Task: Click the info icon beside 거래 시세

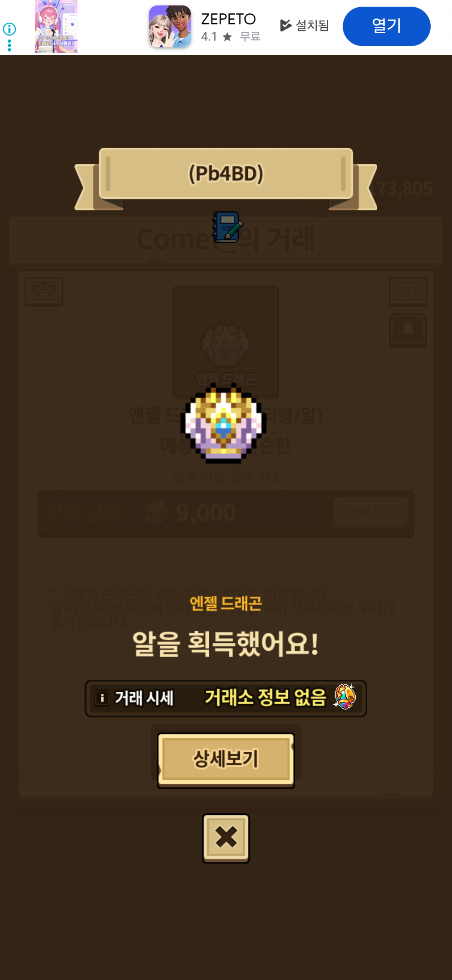Action: [x=102, y=698]
